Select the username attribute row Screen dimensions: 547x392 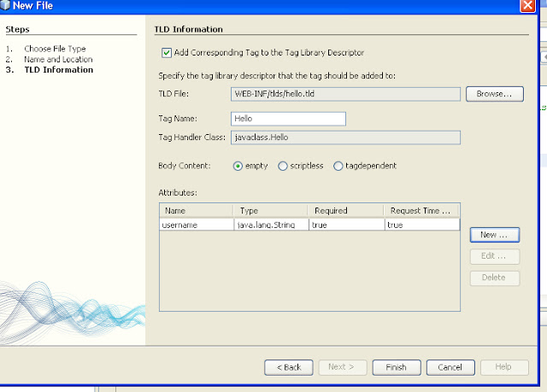pyautogui.click(x=309, y=225)
